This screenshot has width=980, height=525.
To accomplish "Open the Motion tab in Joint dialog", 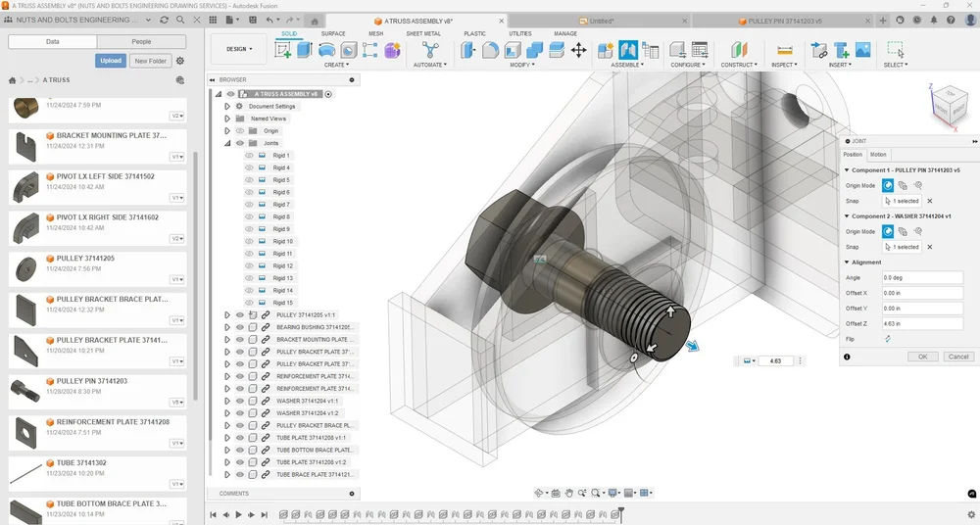I will [x=878, y=155].
